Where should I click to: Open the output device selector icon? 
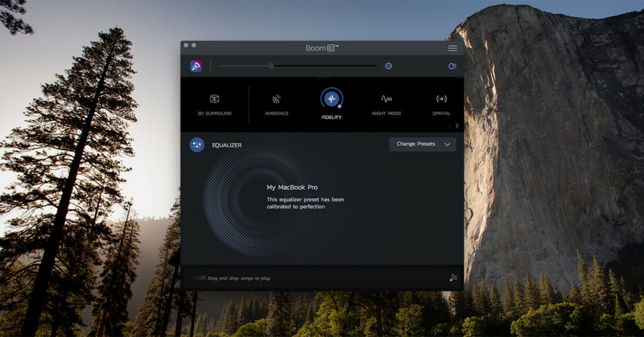[x=452, y=66]
